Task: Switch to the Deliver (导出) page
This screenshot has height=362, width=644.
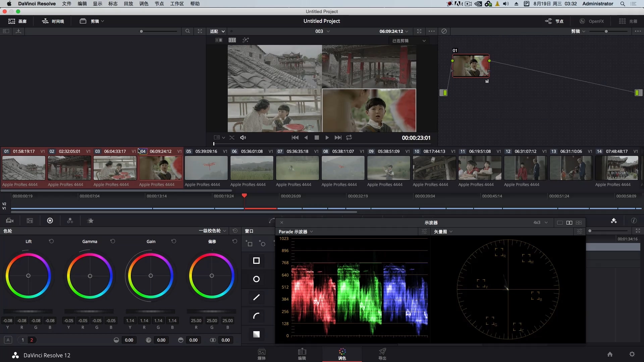Action: point(382,354)
